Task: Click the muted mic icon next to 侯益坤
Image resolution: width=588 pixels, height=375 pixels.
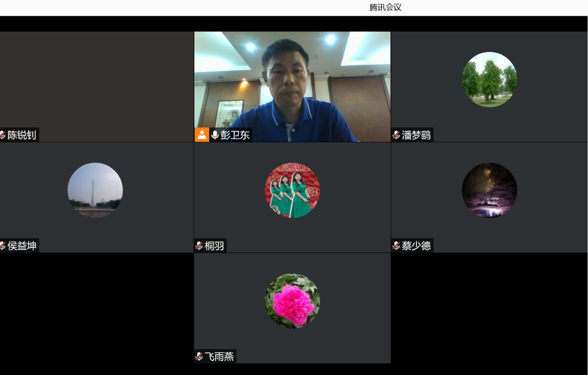Action: (3, 246)
